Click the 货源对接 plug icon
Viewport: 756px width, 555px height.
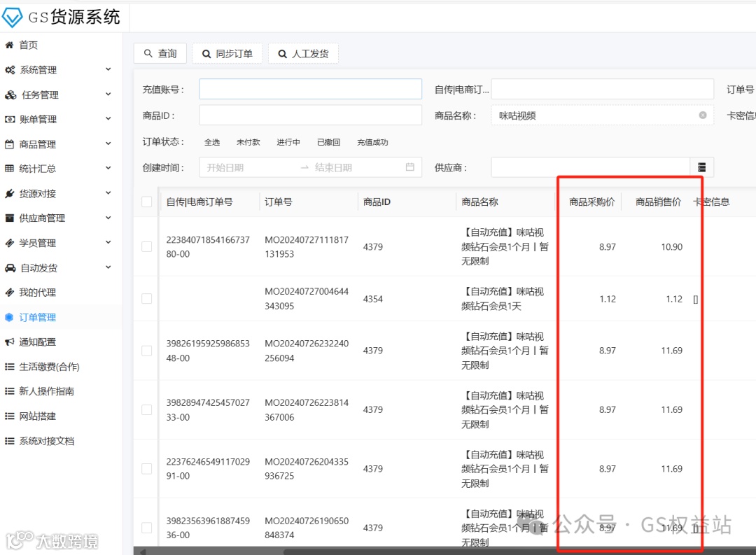pyautogui.click(x=9, y=194)
